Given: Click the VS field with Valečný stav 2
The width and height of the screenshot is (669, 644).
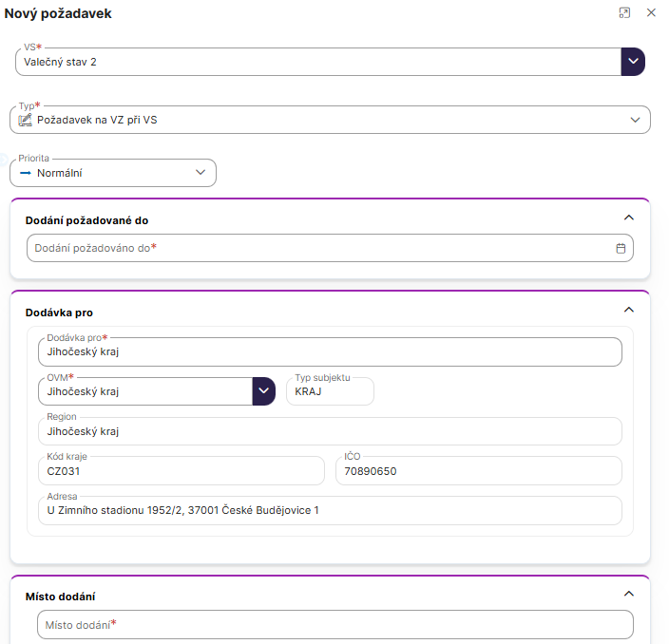Looking at the screenshot, I should (317, 62).
